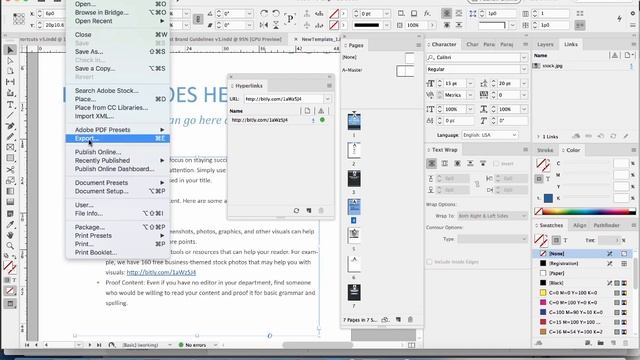Image resolution: width=640 pixels, height=360 pixels.
Task: Open Contour Options Type dropdown
Action: click(x=492, y=239)
